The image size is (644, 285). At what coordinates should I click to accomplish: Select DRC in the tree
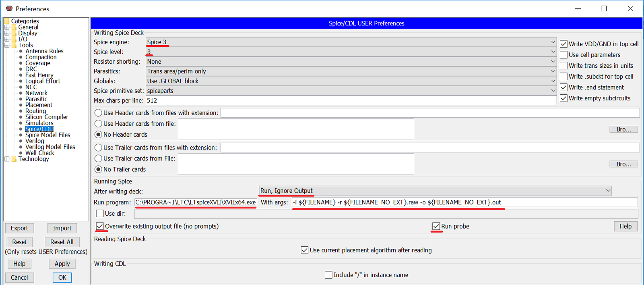[x=31, y=69]
